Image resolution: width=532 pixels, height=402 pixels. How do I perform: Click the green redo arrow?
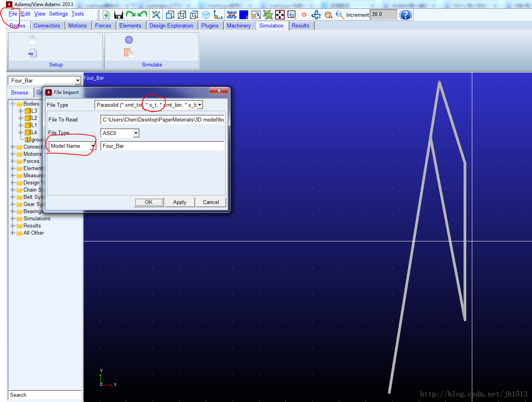click(x=131, y=15)
